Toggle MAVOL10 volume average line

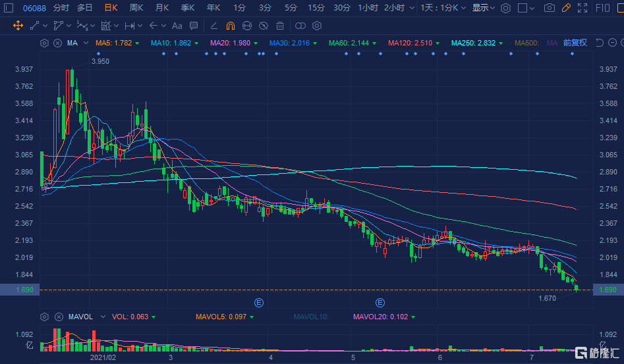click(x=310, y=317)
